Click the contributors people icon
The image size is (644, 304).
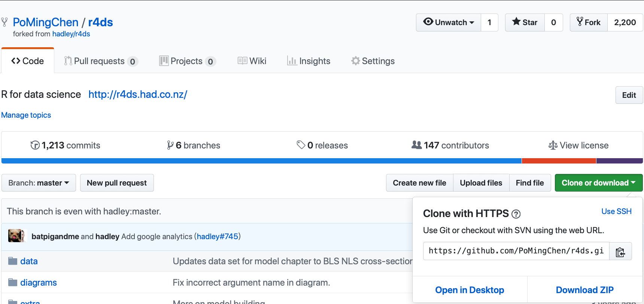(x=416, y=145)
